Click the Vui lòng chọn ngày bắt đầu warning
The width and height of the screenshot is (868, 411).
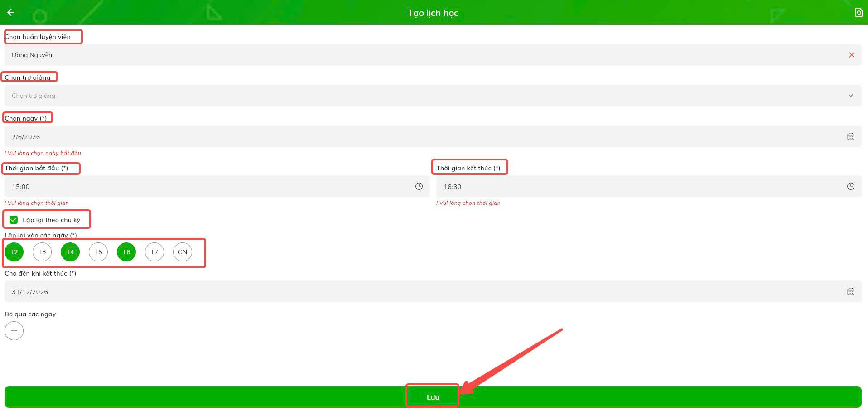click(x=43, y=153)
